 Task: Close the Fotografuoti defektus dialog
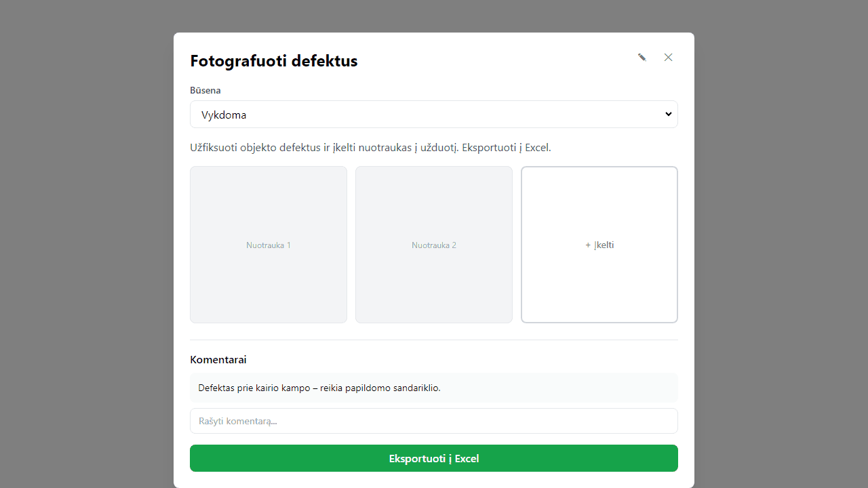669,58
